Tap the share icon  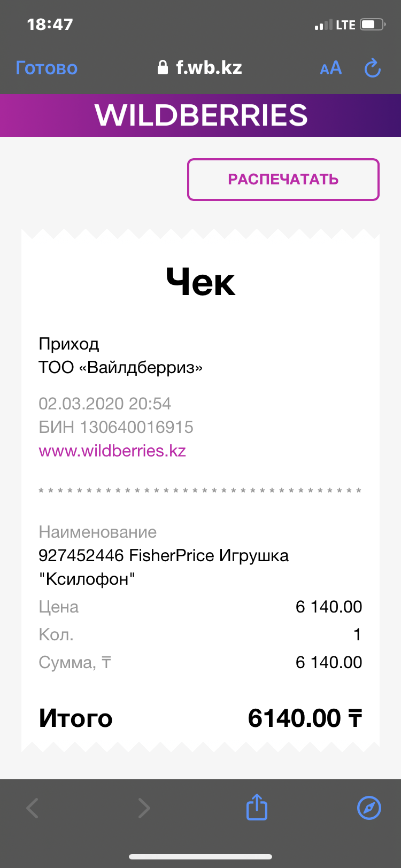[257, 807]
